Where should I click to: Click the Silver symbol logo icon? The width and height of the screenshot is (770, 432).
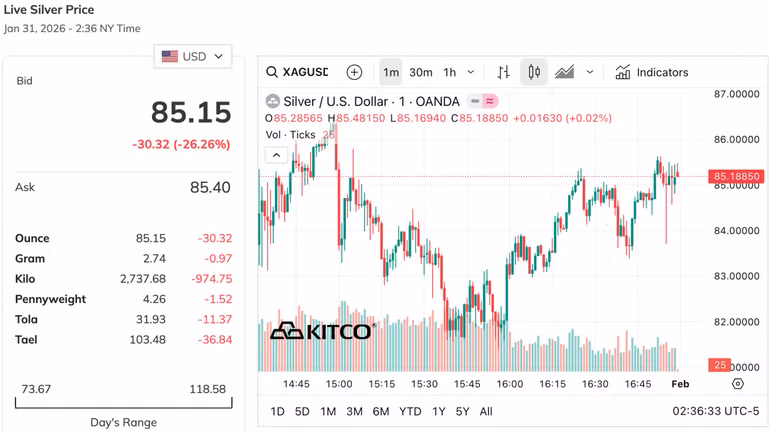point(273,101)
